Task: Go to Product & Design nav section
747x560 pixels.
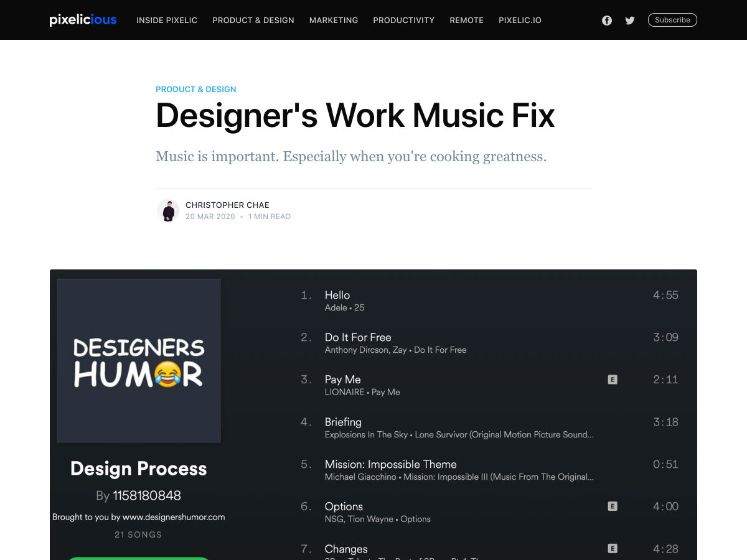Action: point(253,21)
